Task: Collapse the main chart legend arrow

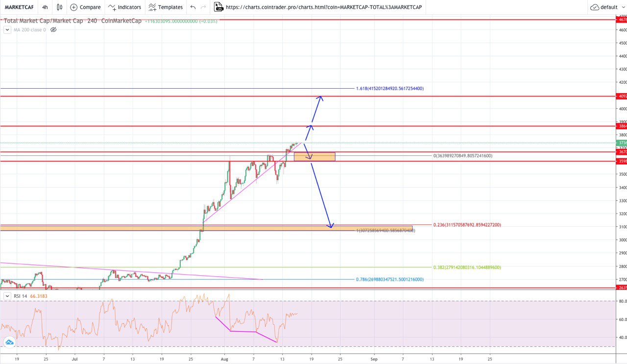Action: [7, 30]
